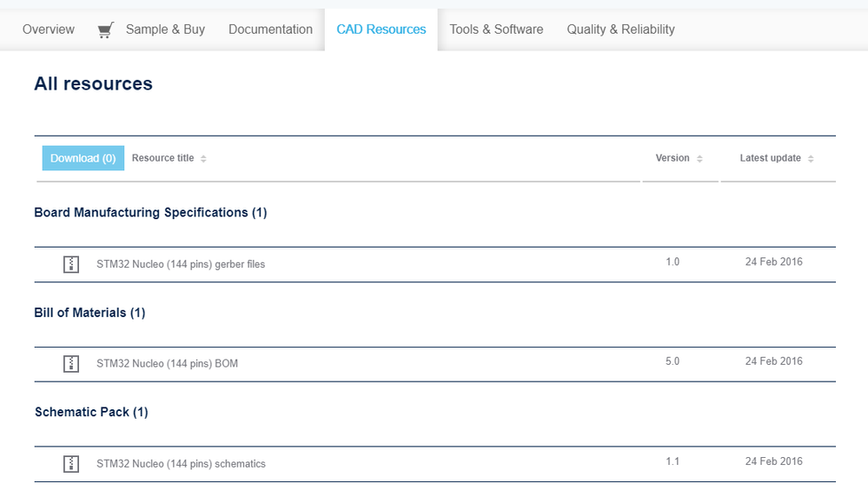Select the CAD Resources tab

coord(381,30)
